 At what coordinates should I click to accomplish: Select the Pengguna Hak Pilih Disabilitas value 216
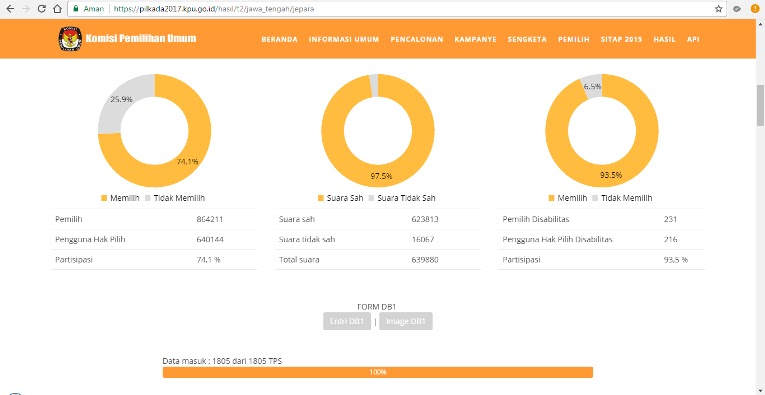(x=670, y=240)
